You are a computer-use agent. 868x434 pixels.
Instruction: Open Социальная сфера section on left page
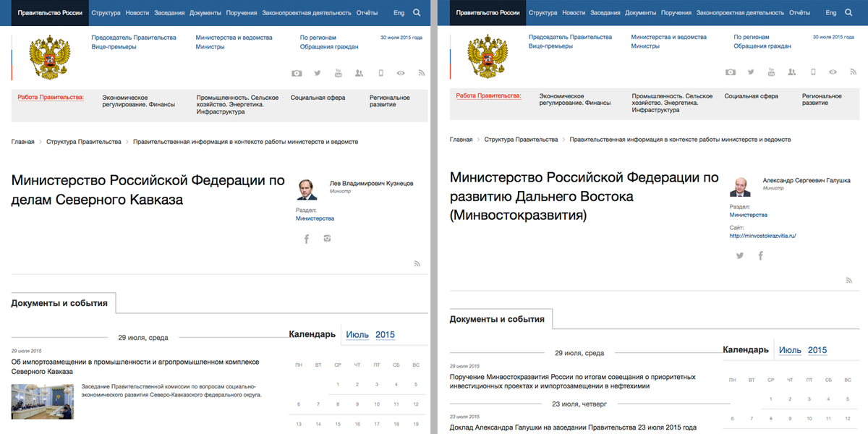coord(318,97)
